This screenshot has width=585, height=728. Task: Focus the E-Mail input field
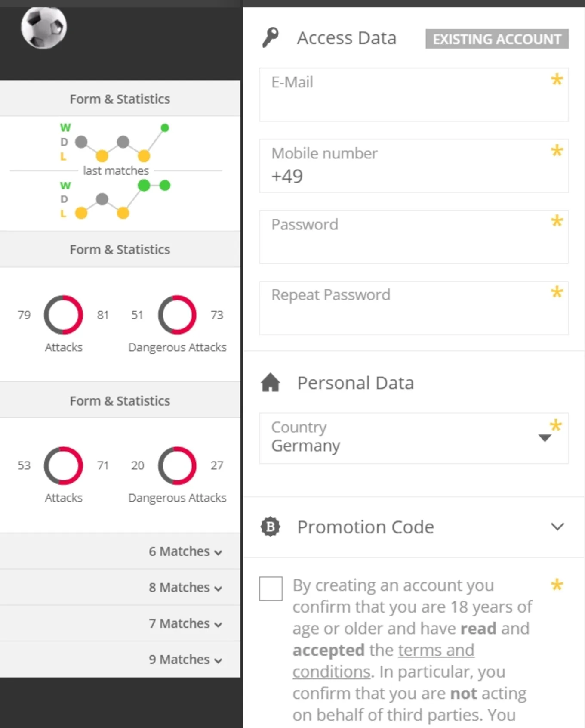[413, 94]
